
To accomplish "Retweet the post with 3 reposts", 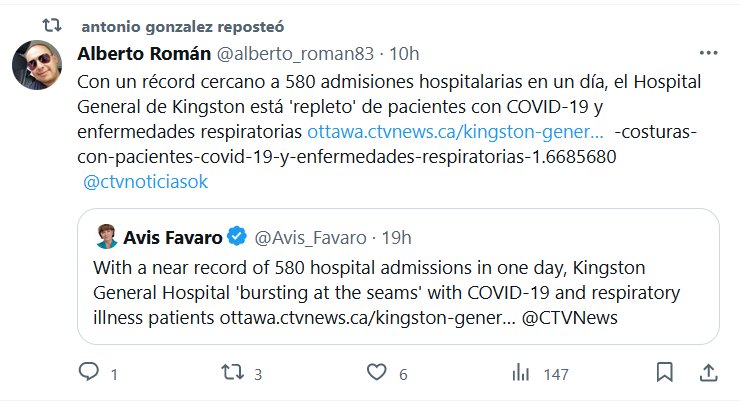I will click(232, 373).
